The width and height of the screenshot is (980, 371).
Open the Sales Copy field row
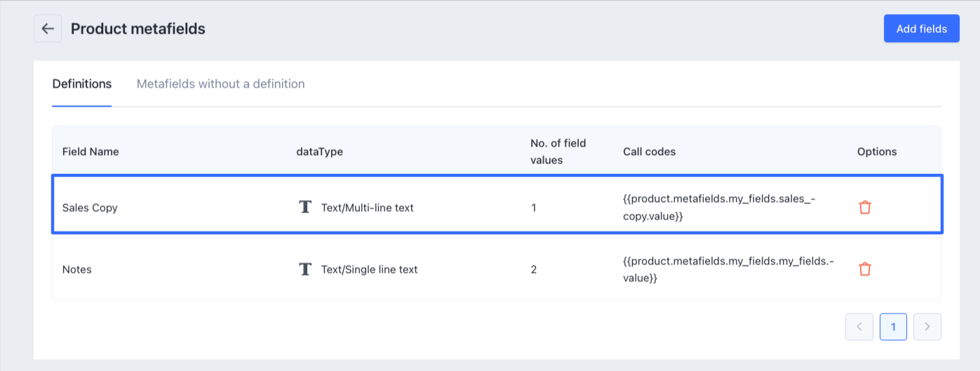coord(90,208)
